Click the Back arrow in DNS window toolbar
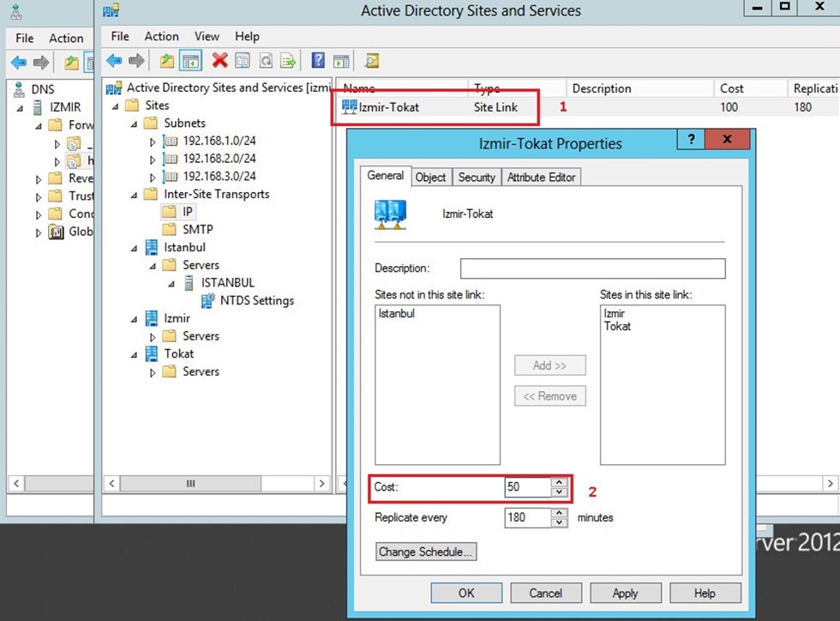 19,63
